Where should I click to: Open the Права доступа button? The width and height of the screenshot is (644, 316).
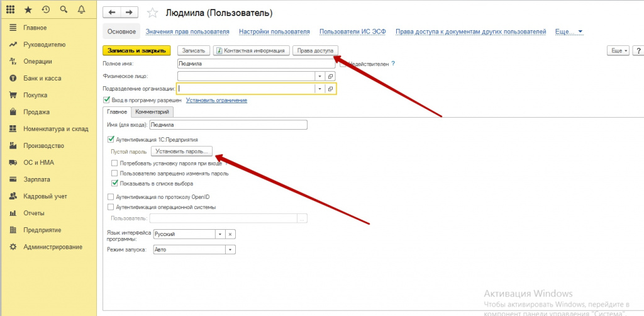(316, 50)
